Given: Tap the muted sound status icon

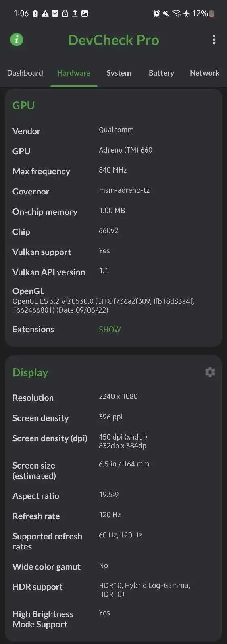Looking at the screenshot, I should coord(166,14).
